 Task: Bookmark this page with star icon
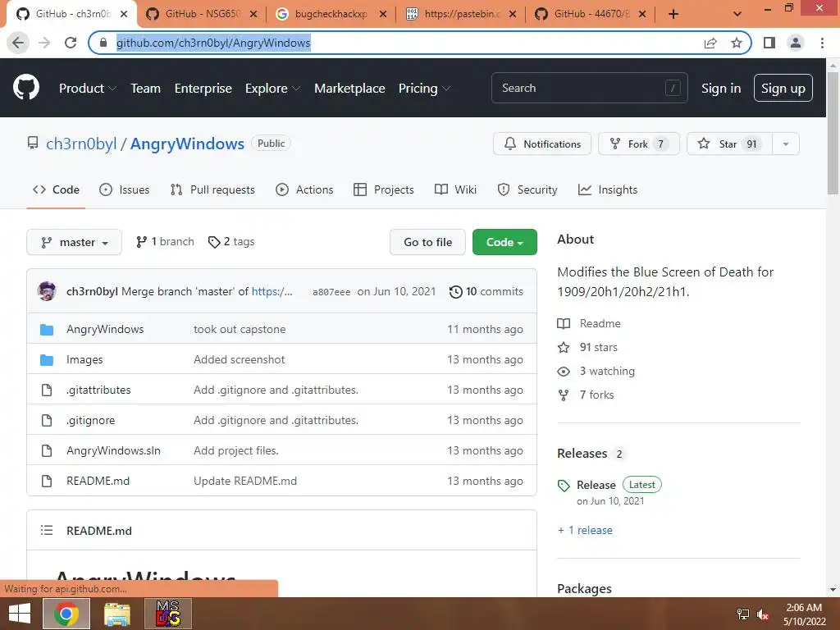point(737,43)
